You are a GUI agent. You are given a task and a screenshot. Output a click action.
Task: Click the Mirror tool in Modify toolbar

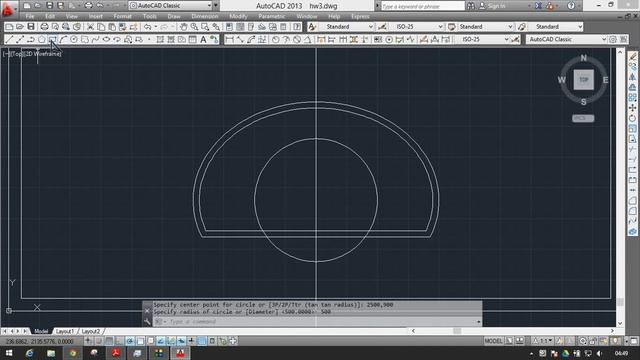point(633,77)
